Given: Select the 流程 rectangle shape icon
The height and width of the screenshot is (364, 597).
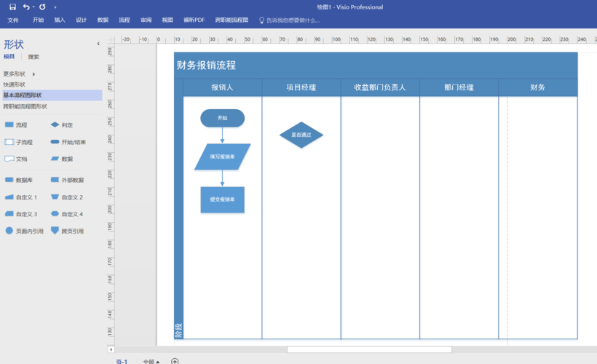Looking at the screenshot, I should [9, 124].
